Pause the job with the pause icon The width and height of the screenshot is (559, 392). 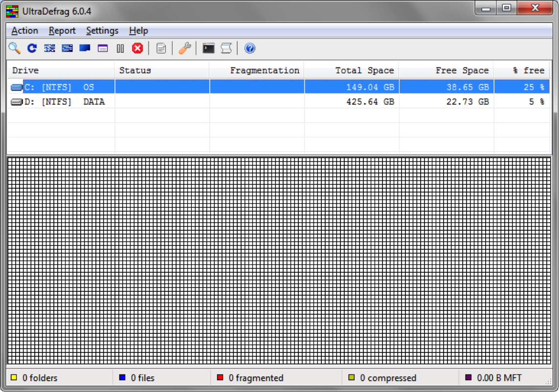point(120,48)
